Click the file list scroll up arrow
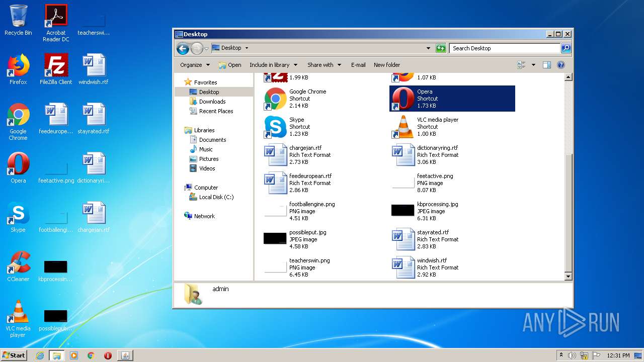The image size is (644, 362). (x=569, y=77)
